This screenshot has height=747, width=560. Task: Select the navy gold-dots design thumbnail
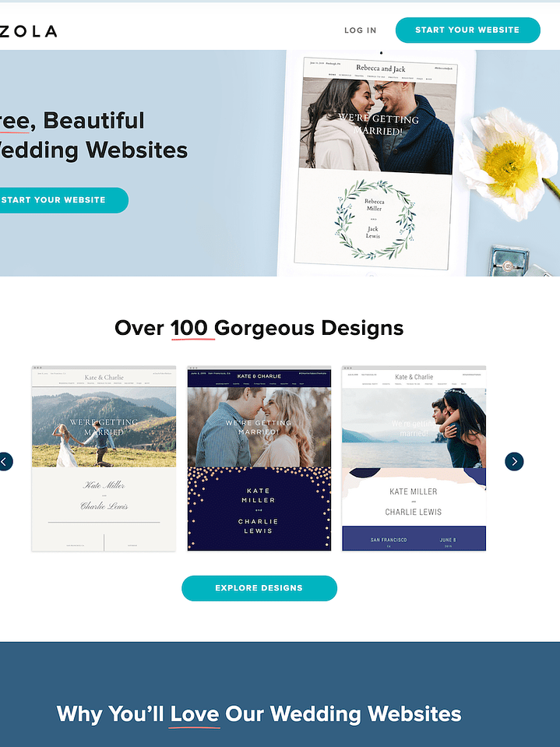point(259,458)
